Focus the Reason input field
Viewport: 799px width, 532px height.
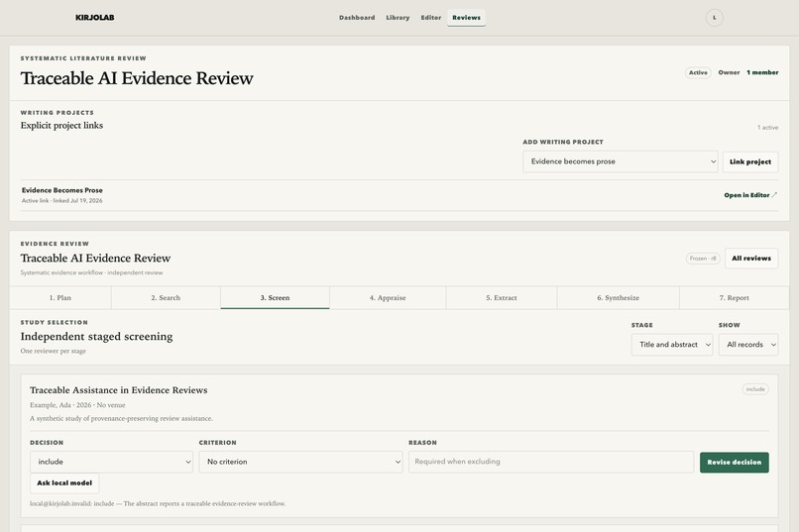(x=551, y=462)
